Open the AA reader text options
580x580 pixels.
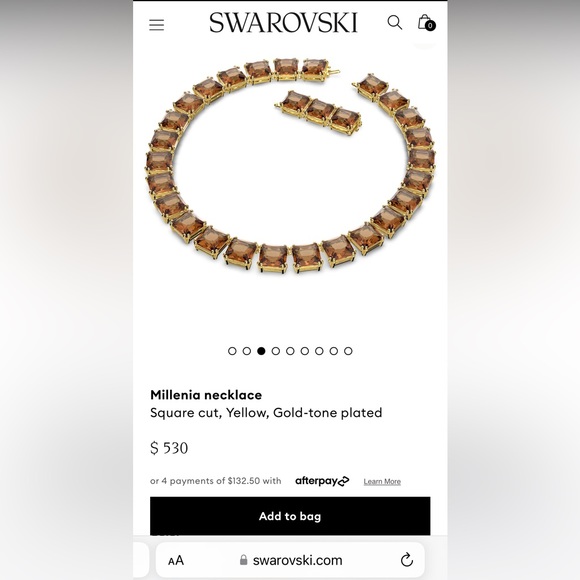(x=176, y=560)
